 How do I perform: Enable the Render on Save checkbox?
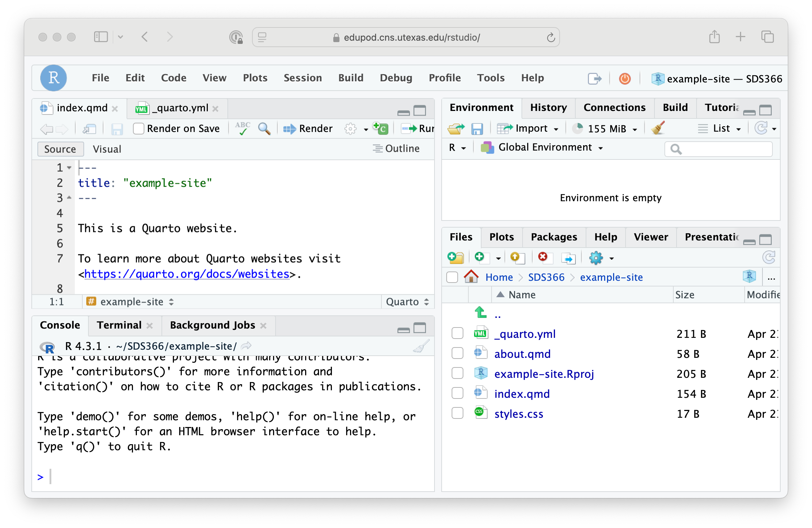pyautogui.click(x=138, y=128)
